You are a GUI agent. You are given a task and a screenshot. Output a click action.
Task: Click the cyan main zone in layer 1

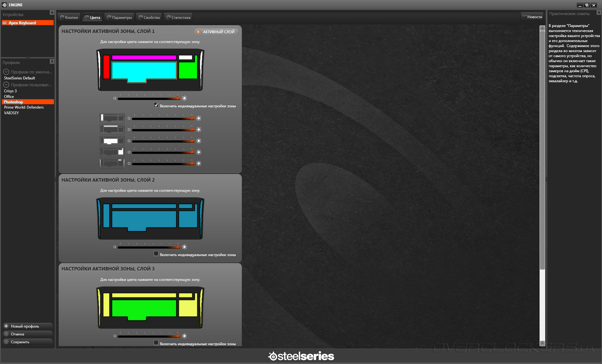click(144, 71)
